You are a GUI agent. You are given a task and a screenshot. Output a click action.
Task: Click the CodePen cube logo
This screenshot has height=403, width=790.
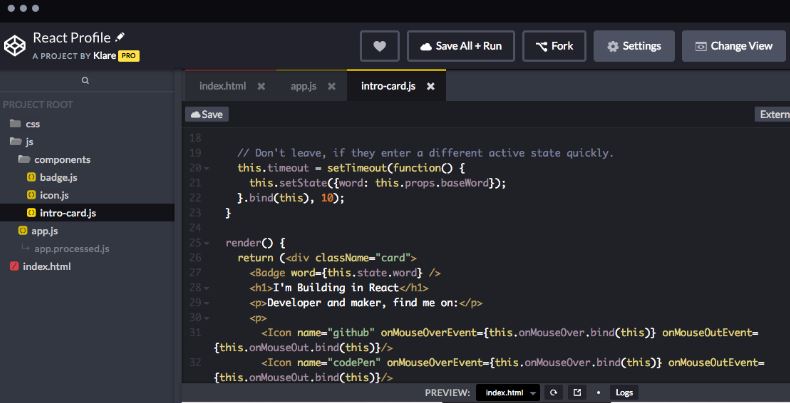tap(15, 46)
